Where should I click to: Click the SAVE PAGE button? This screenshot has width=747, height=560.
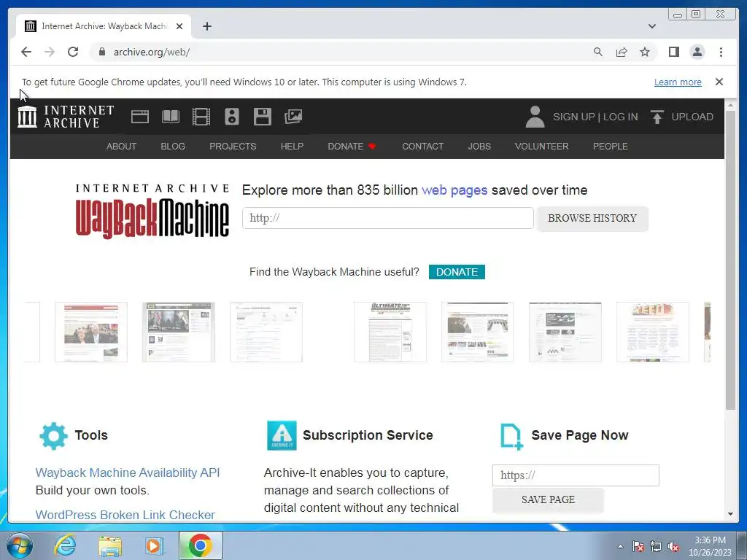click(x=548, y=499)
